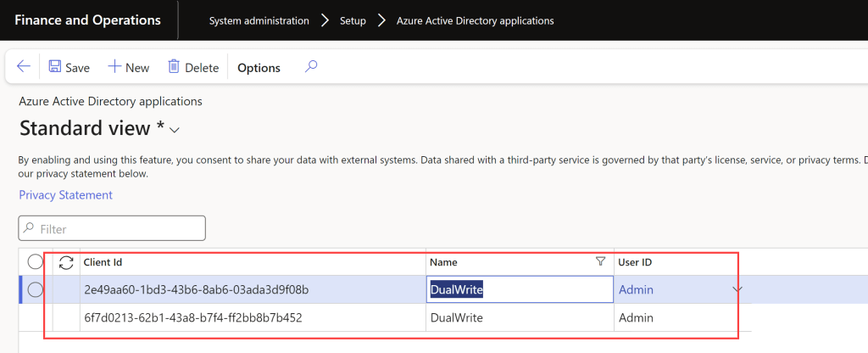Navigate to System administration breadcrumb
This screenshot has width=868, height=353.
[x=259, y=20]
